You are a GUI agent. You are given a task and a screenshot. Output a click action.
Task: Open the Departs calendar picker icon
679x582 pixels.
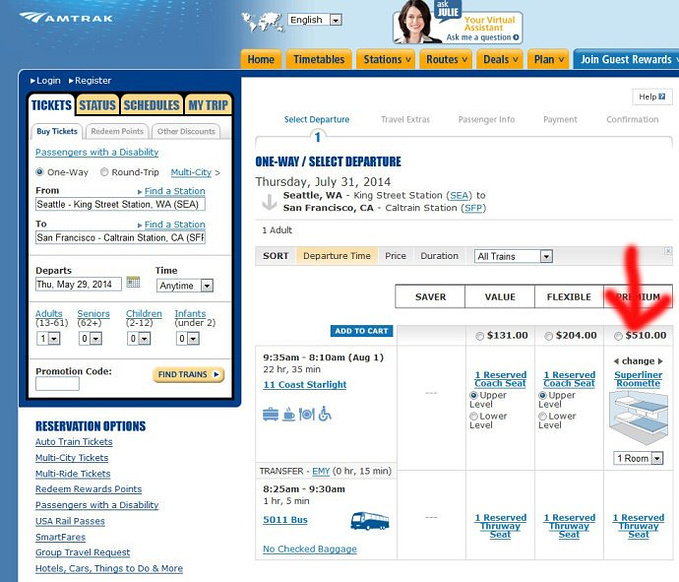133,282
